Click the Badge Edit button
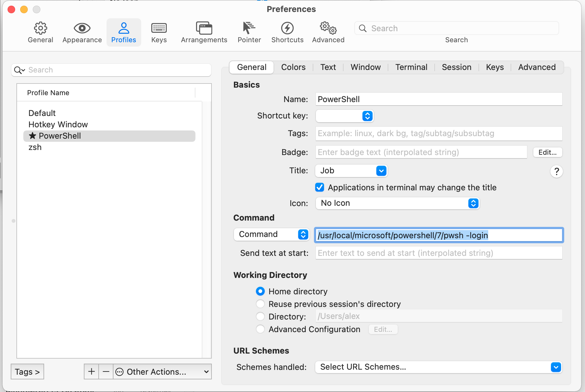585x392 pixels. coord(547,152)
